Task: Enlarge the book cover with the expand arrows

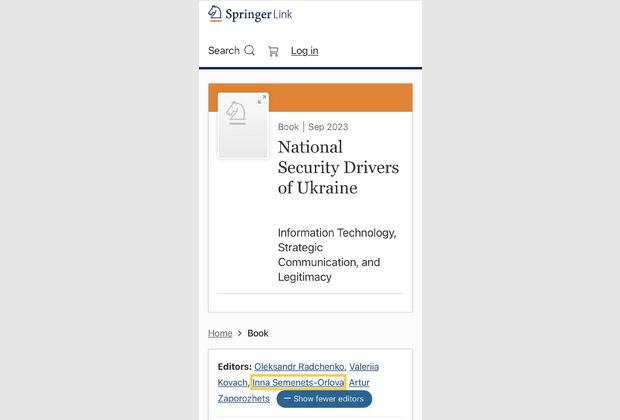Action: click(x=262, y=99)
